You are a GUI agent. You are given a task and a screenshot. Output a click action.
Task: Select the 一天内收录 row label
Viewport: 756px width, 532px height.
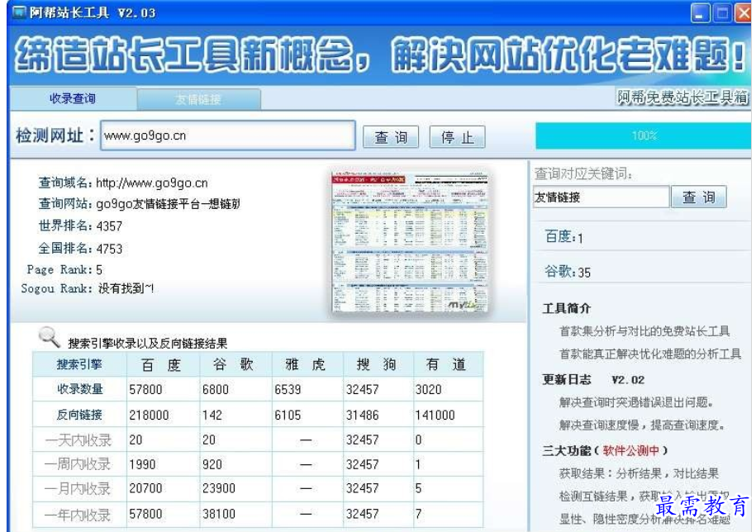(78, 440)
